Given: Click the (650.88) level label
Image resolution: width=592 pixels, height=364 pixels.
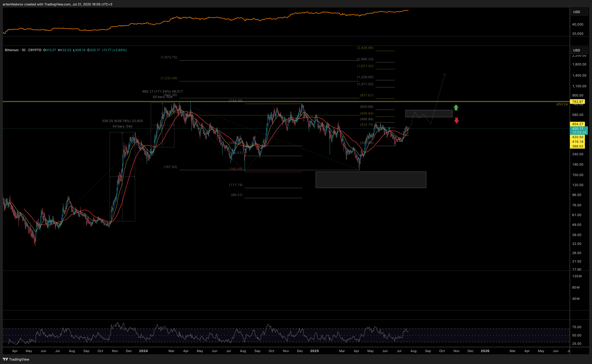Looking at the screenshot, I should click(367, 106).
